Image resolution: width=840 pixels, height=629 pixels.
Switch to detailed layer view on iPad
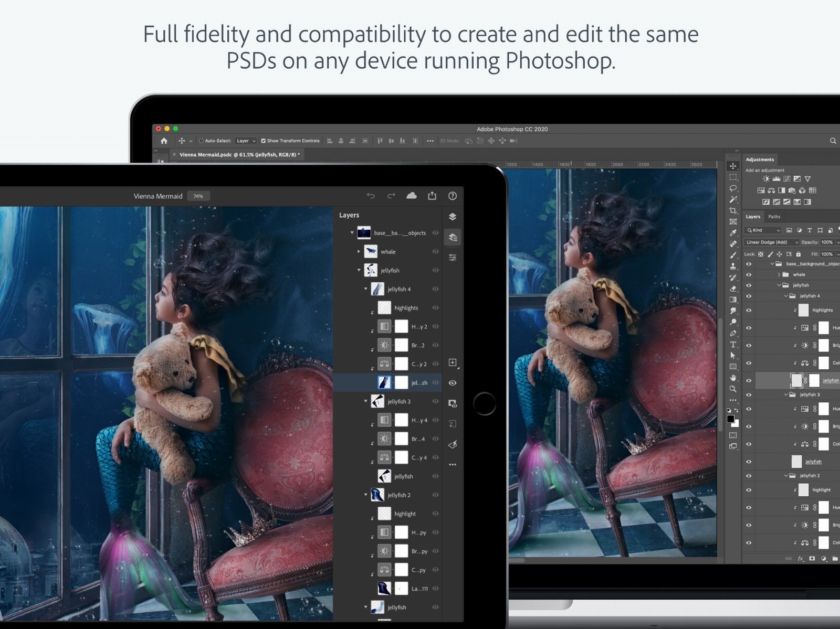(453, 237)
